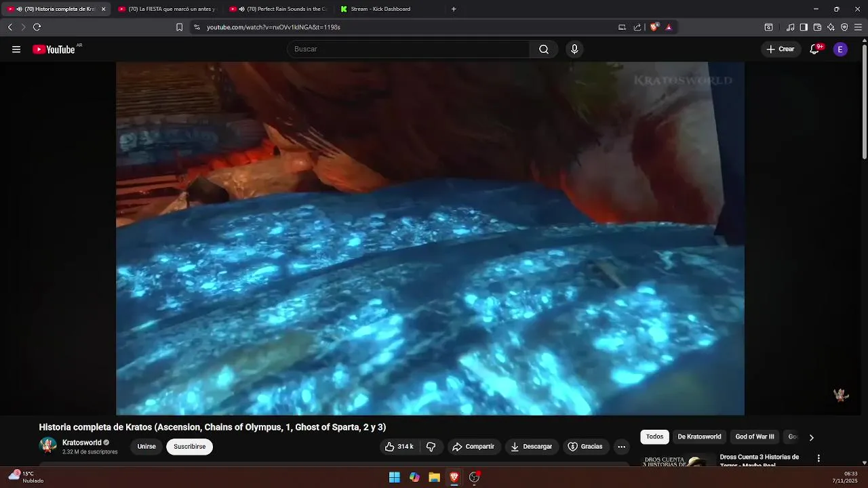Viewport: 868px width, 488px height.
Task: Subscribe with the Suscribirse button
Action: tap(189, 447)
